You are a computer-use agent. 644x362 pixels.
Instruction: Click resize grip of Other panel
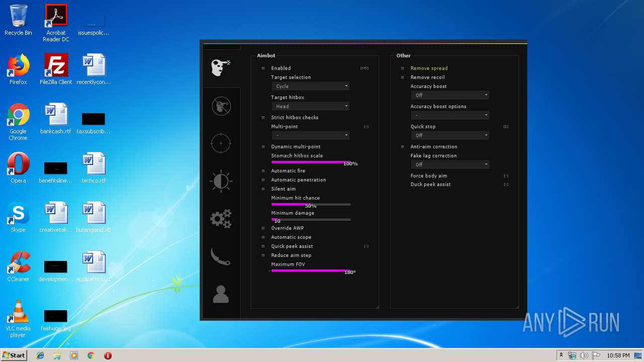(x=517, y=306)
